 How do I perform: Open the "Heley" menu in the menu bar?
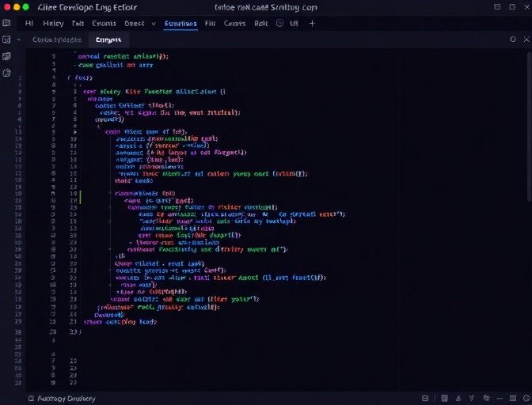pyautogui.click(x=54, y=24)
